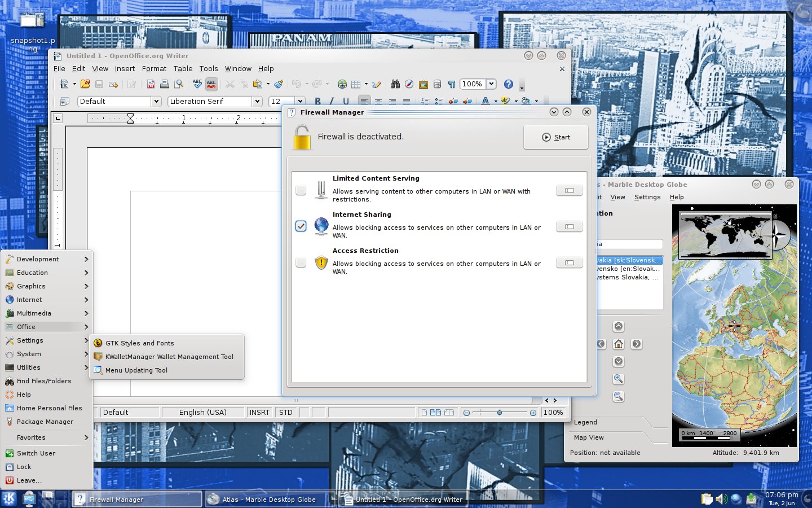Viewport: 812px width, 508px height.
Task: Open the zoom 100% dropdown in Writer
Action: (x=491, y=84)
